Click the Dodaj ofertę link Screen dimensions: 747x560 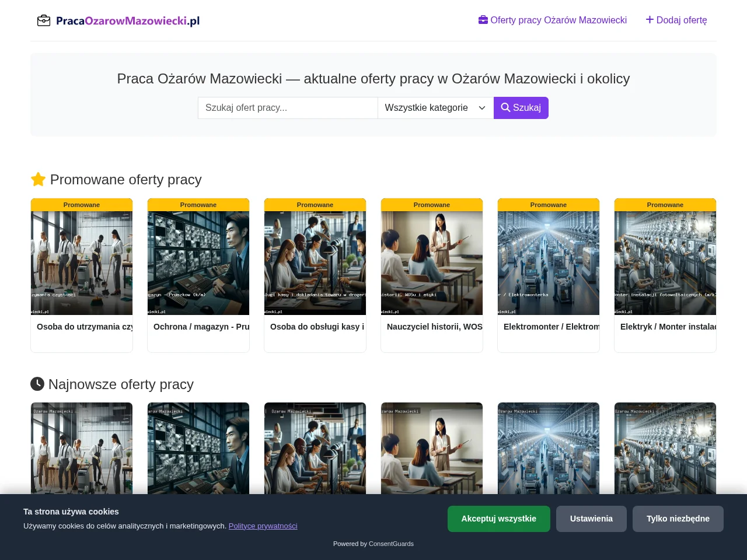pos(676,20)
